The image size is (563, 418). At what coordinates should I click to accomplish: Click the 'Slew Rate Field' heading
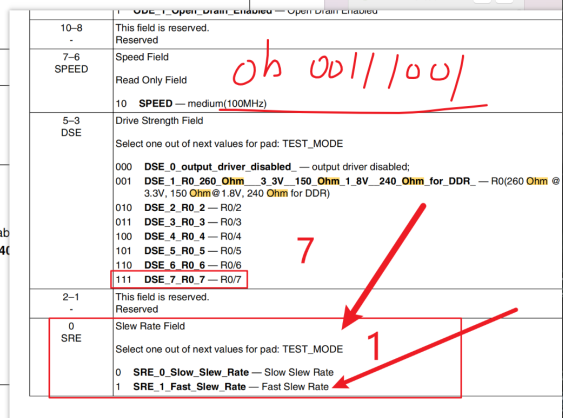150,326
